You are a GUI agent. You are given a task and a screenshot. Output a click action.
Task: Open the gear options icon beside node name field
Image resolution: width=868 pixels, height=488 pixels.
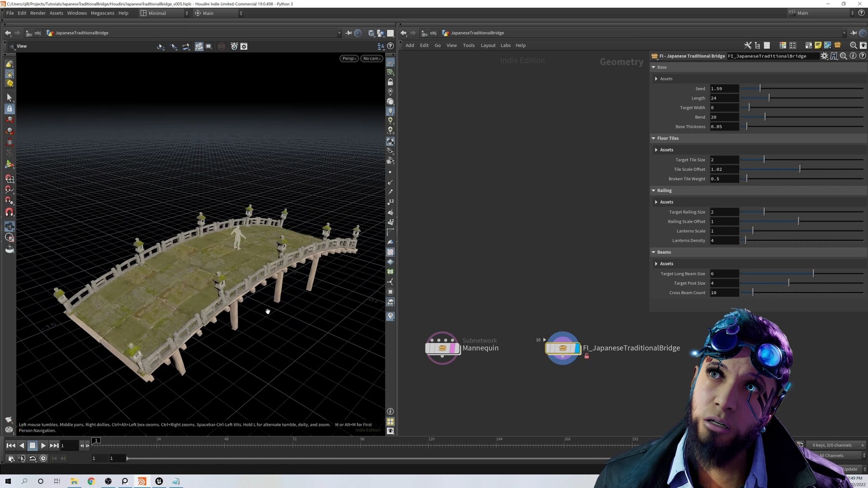tap(824, 56)
